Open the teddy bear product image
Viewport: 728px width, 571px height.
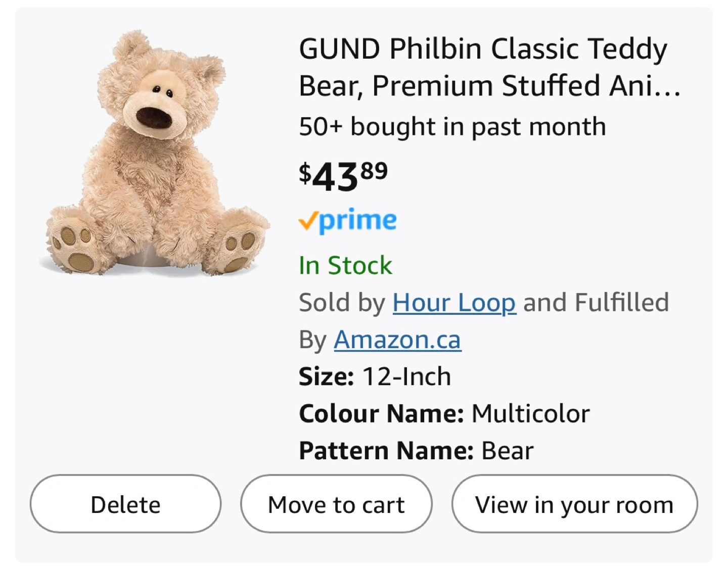click(154, 153)
